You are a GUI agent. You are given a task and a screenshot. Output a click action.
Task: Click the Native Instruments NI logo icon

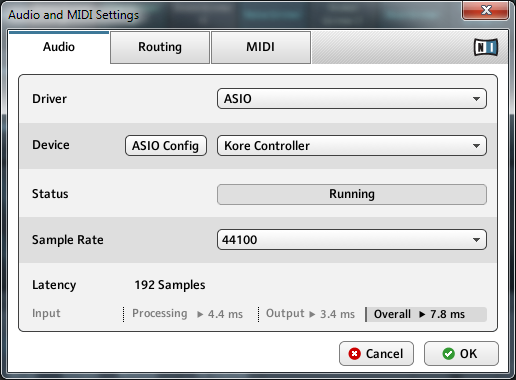(x=486, y=47)
